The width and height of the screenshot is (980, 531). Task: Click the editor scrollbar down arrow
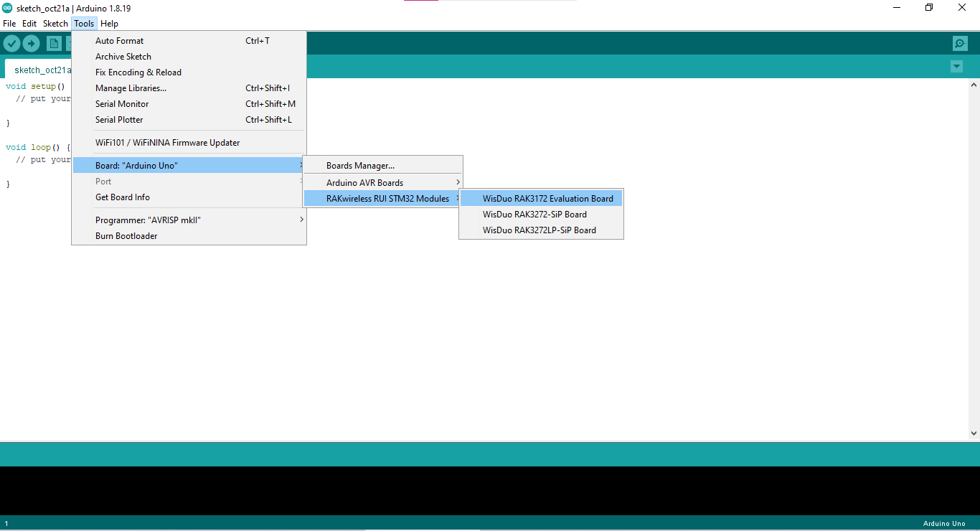click(974, 433)
